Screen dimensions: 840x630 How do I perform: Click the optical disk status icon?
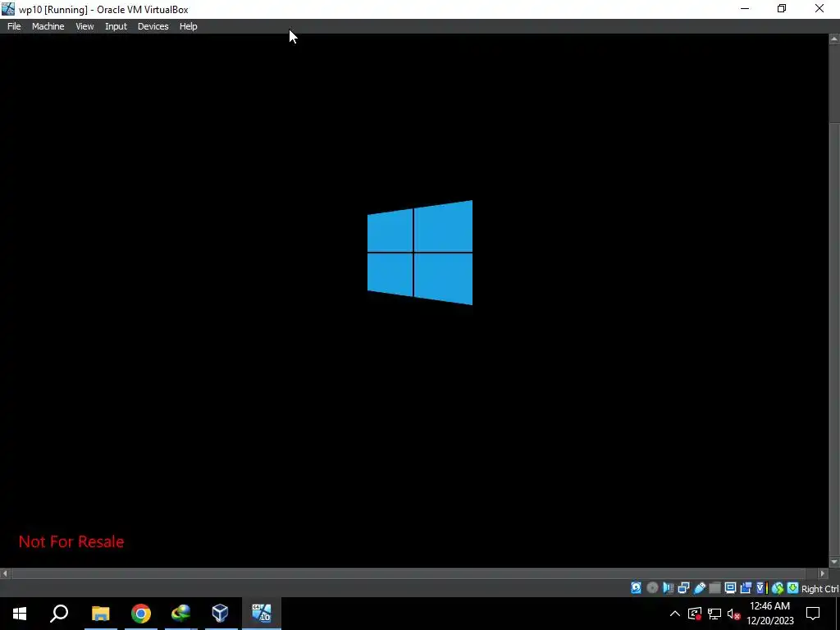click(x=652, y=588)
